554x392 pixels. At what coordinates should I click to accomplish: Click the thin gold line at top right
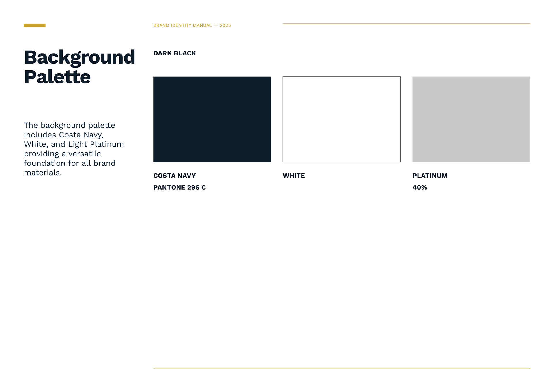(x=406, y=24)
